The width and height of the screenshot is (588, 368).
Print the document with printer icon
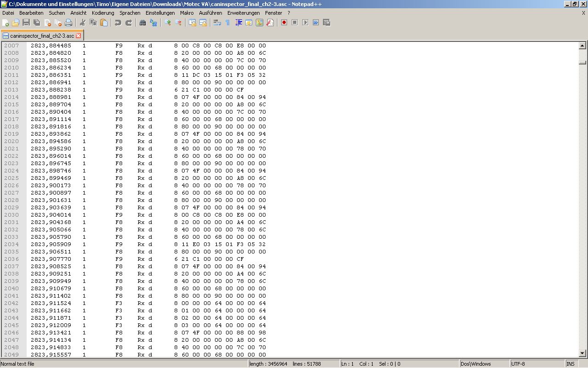click(68, 23)
